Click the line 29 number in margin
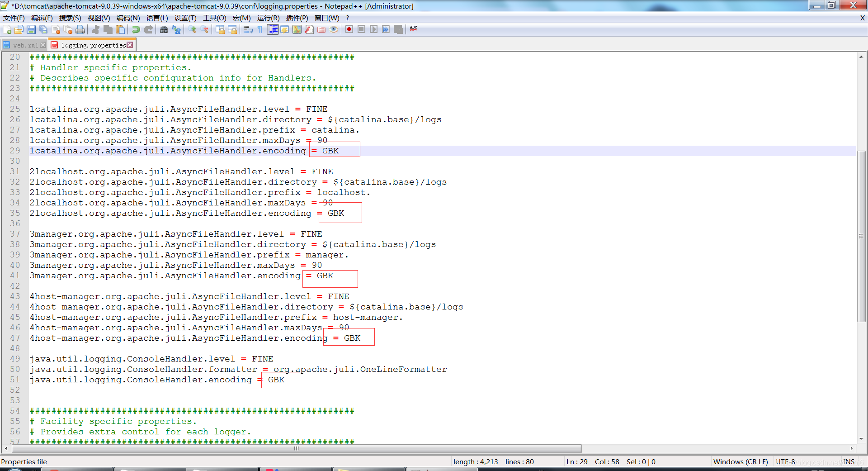Screen dimensions: 868x471 (15, 151)
